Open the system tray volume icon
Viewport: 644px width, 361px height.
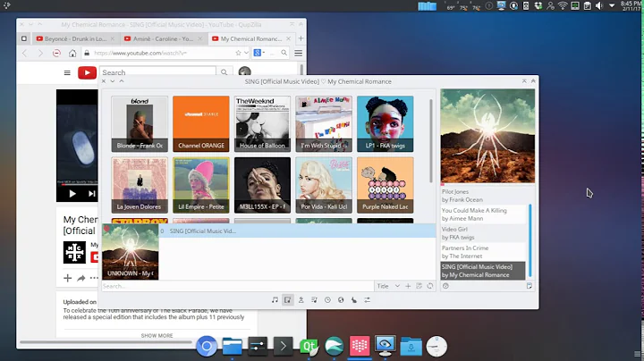(599, 5)
